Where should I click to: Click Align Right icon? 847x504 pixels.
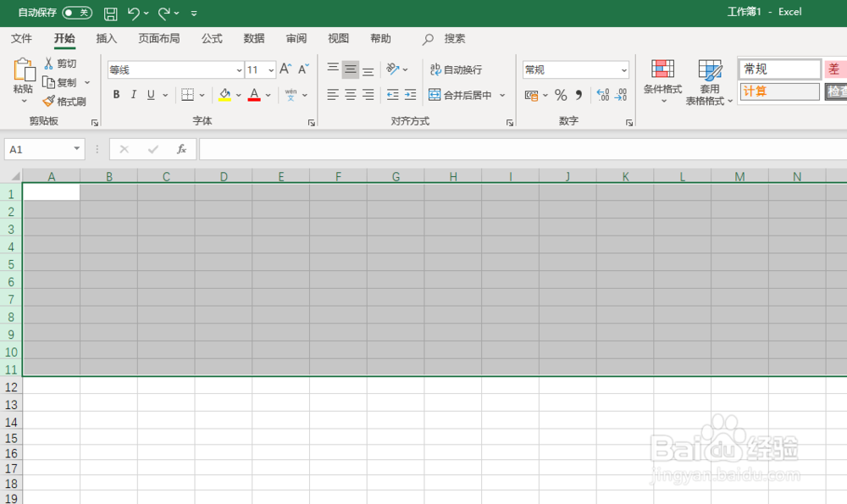(x=368, y=95)
